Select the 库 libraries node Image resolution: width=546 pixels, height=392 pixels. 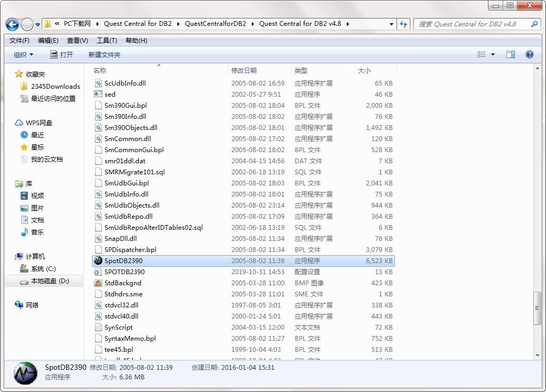pyautogui.click(x=24, y=184)
